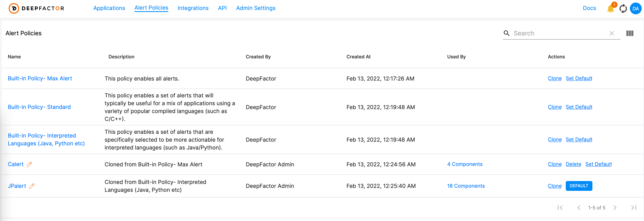
Task: Open the Applications tab
Action: pos(109,8)
